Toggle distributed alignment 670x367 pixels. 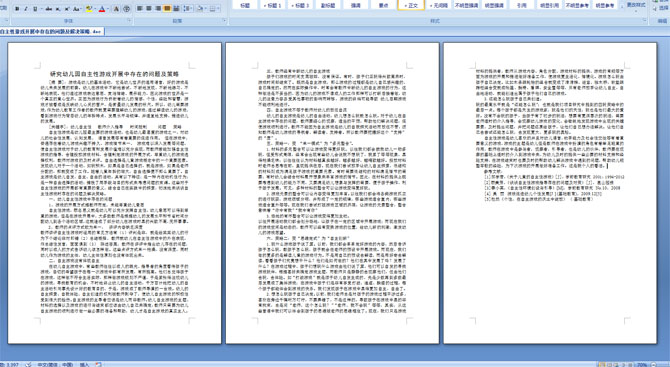click(176, 9)
